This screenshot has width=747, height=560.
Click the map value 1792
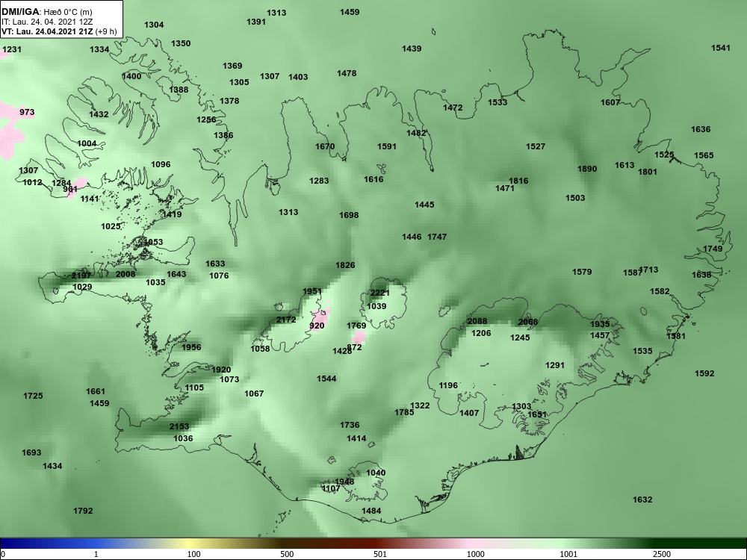[83, 511]
